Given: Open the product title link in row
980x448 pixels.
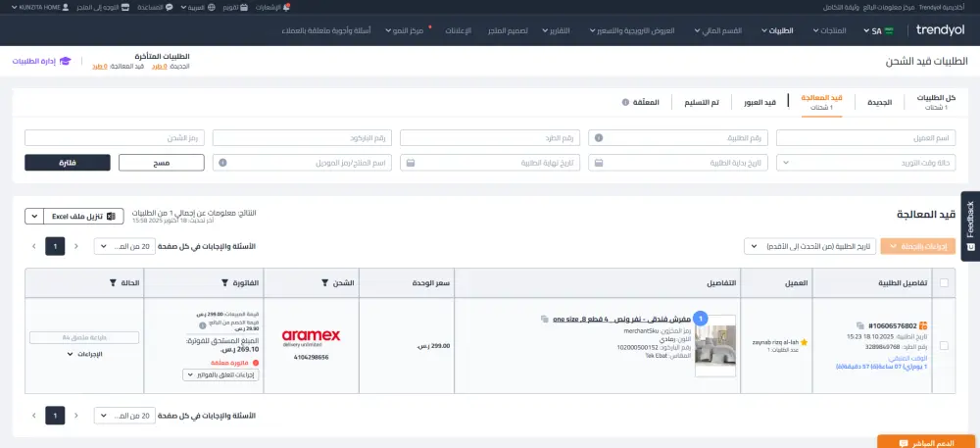Looking at the screenshot, I should pos(622,319).
